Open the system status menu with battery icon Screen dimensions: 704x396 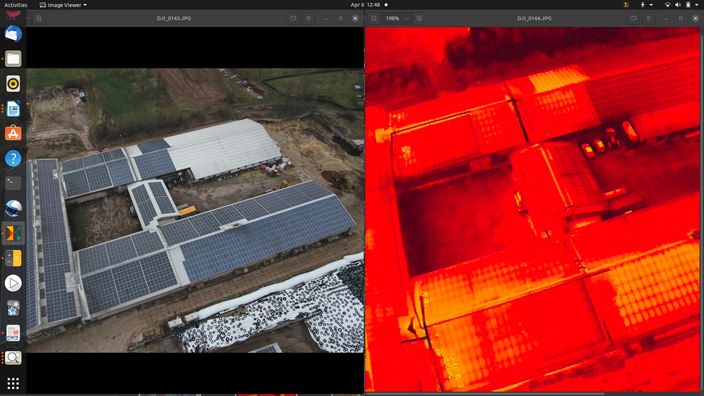coord(688,5)
